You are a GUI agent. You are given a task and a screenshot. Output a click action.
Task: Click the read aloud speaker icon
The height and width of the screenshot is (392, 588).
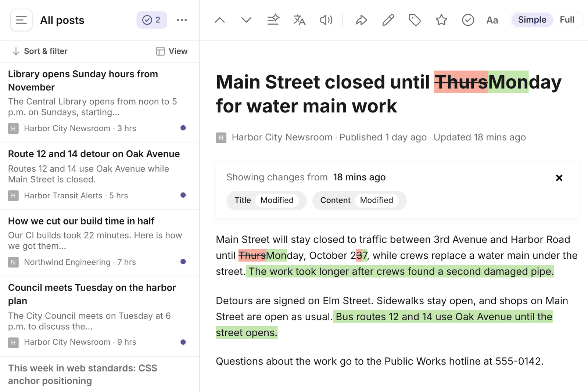326,20
